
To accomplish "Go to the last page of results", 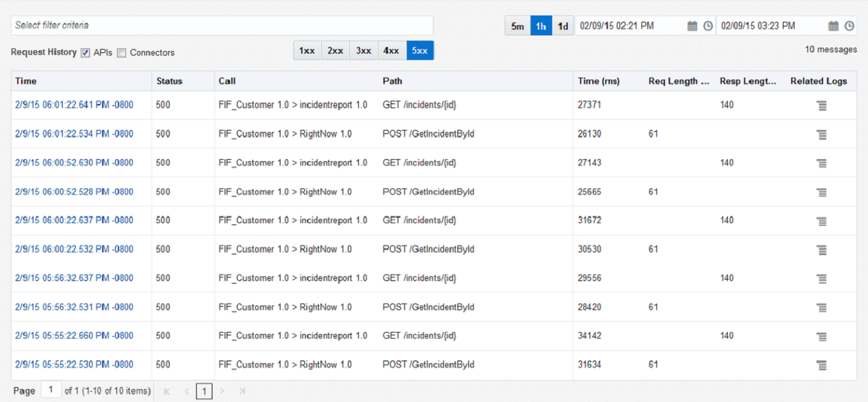I will point(242,391).
